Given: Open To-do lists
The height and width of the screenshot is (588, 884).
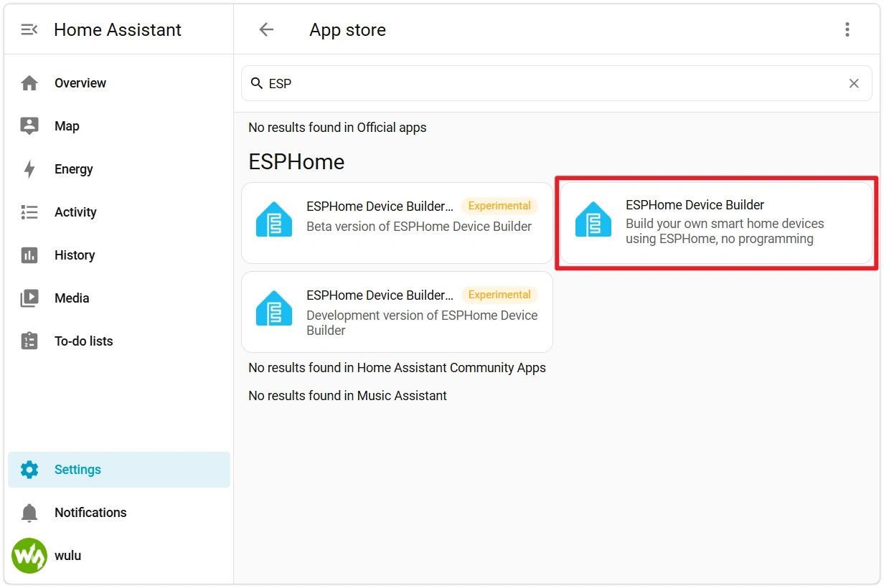Looking at the screenshot, I should (119, 341).
